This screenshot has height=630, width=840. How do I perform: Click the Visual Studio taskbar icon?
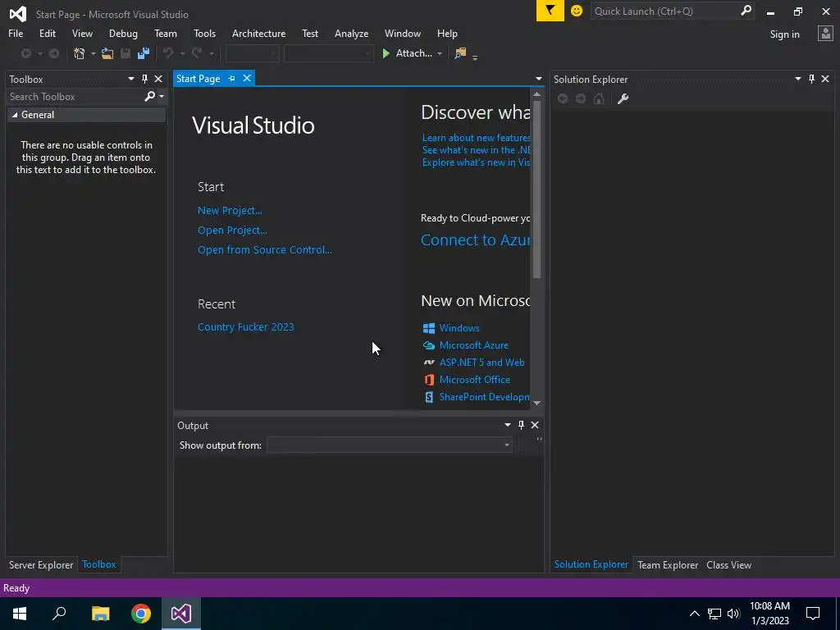click(x=181, y=614)
